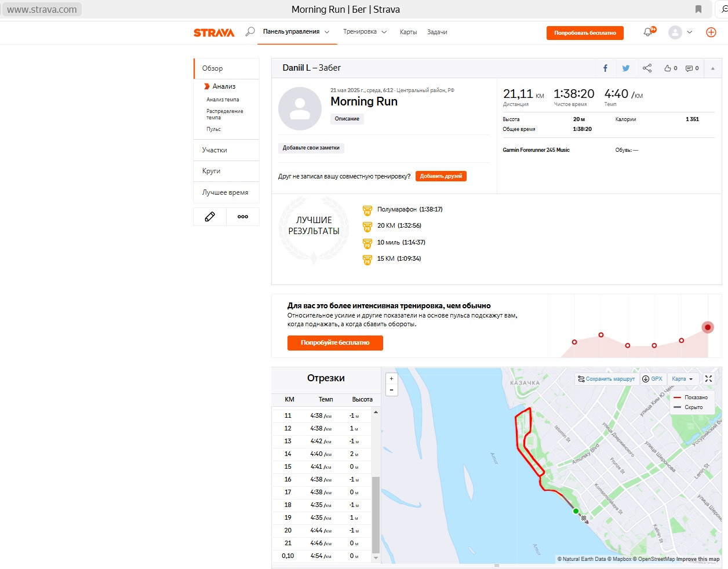Open the Карта map type dropdown
Screen dimensions: 728x569
click(682, 379)
